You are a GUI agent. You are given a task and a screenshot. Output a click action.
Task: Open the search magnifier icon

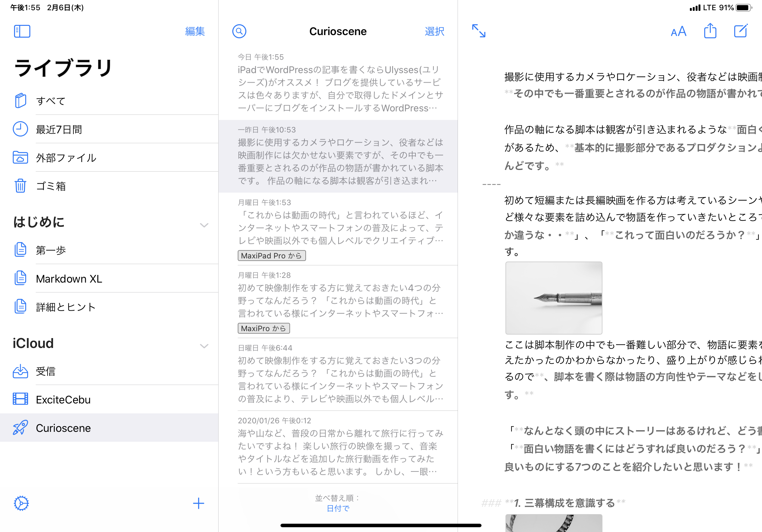click(x=239, y=31)
